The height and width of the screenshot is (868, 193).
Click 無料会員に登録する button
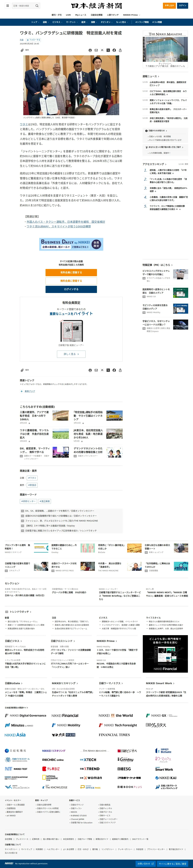pos(71,281)
